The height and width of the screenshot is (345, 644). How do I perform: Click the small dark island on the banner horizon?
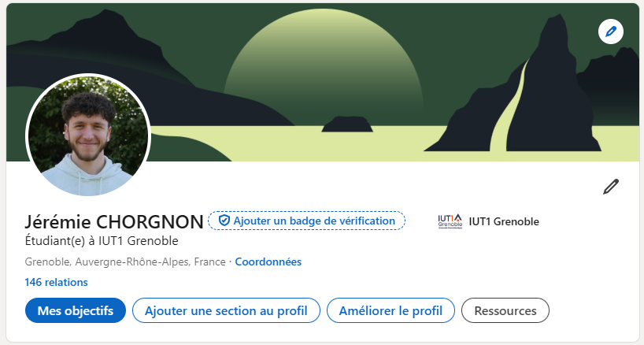coord(347,124)
